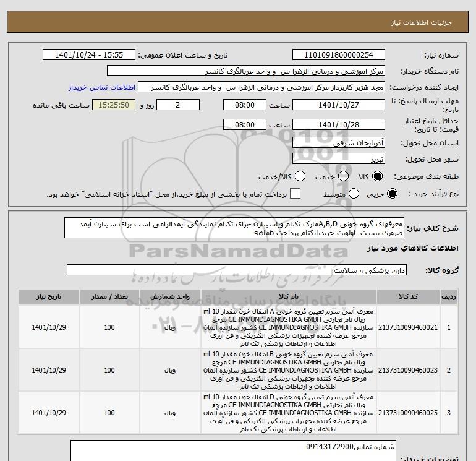Click unit ویال in row 2
The height and width of the screenshot is (461, 476).
coord(170,371)
